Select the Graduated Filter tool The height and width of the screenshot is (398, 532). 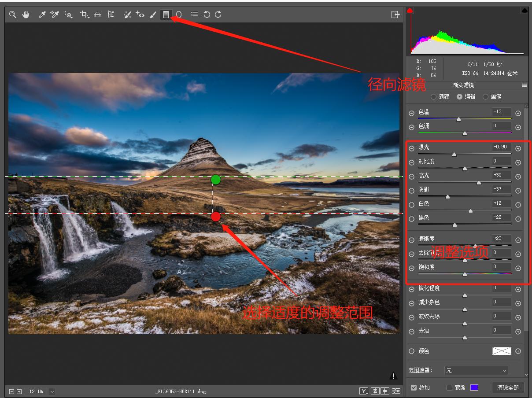pos(166,15)
